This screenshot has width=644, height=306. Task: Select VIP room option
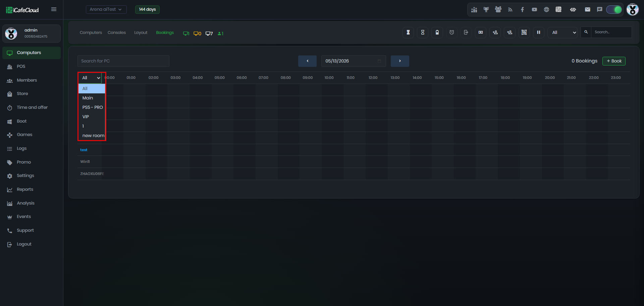tap(92, 117)
